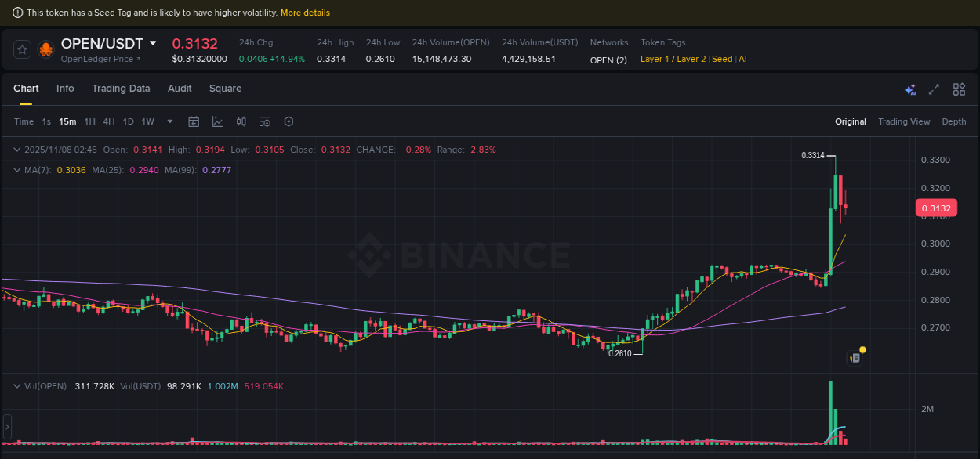Select the 0.3132 price label marker
980x459 pixels.
pos(936,208)
